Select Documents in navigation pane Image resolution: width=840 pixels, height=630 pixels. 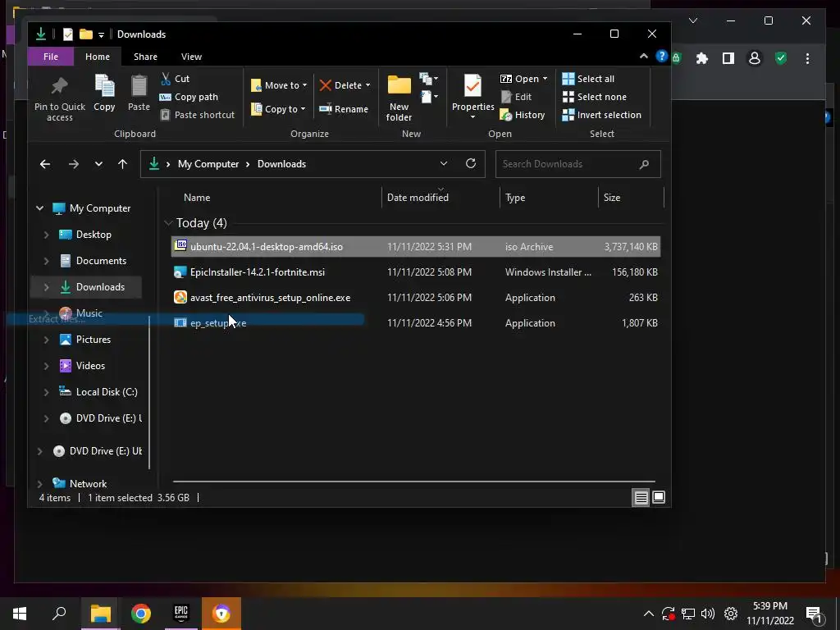[92, 261]
